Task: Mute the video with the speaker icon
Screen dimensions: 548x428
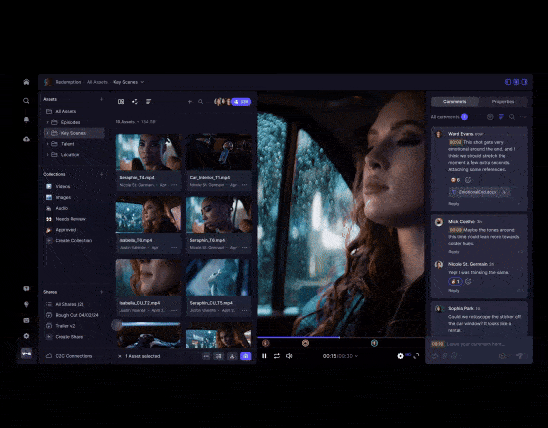Action: click(289, 356)
